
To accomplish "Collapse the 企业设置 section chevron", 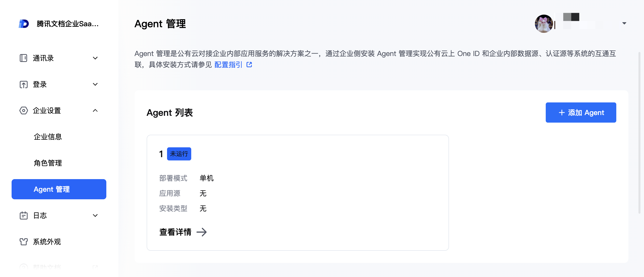I will click(95, 110).
